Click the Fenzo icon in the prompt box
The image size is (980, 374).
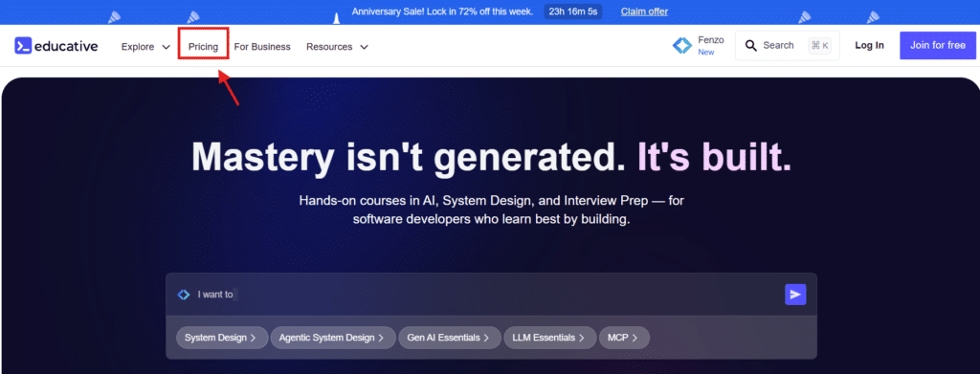[183, 295]
